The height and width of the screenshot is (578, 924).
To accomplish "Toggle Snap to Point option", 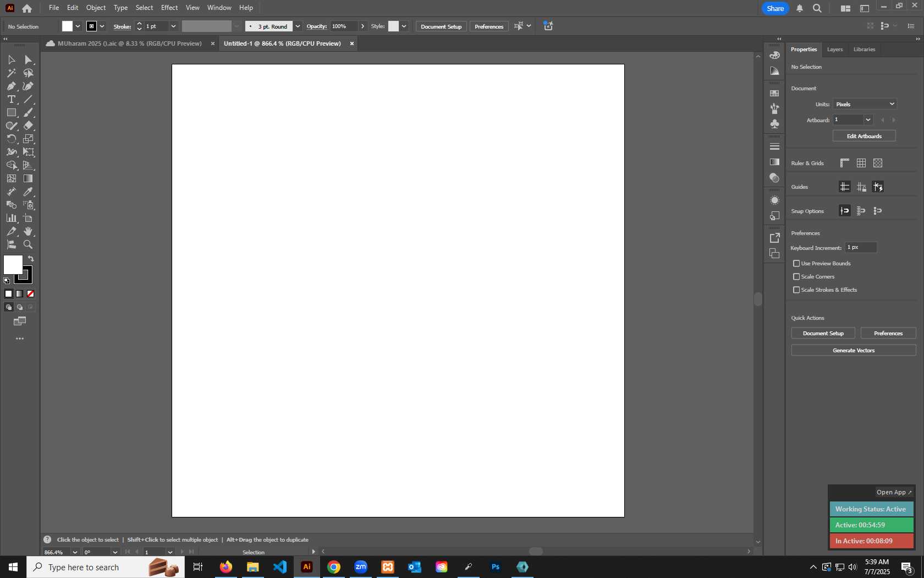I will coord(845,211).
